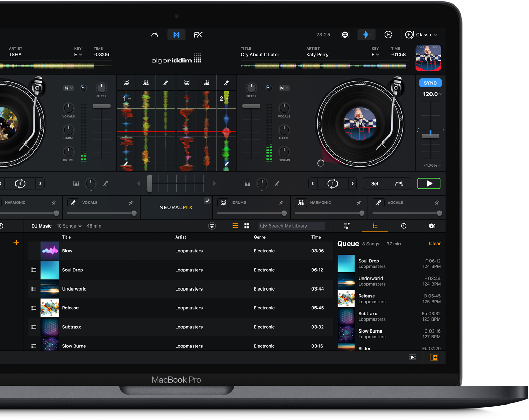Screen dimensions: 529x420
Task: Click the right deck play button
Action: 429,183
